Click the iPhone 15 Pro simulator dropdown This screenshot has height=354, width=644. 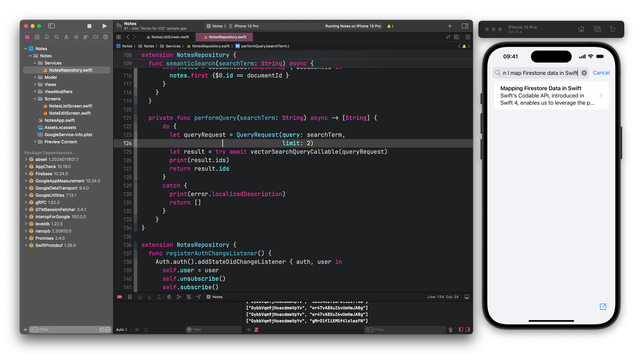tap(245, 26)
